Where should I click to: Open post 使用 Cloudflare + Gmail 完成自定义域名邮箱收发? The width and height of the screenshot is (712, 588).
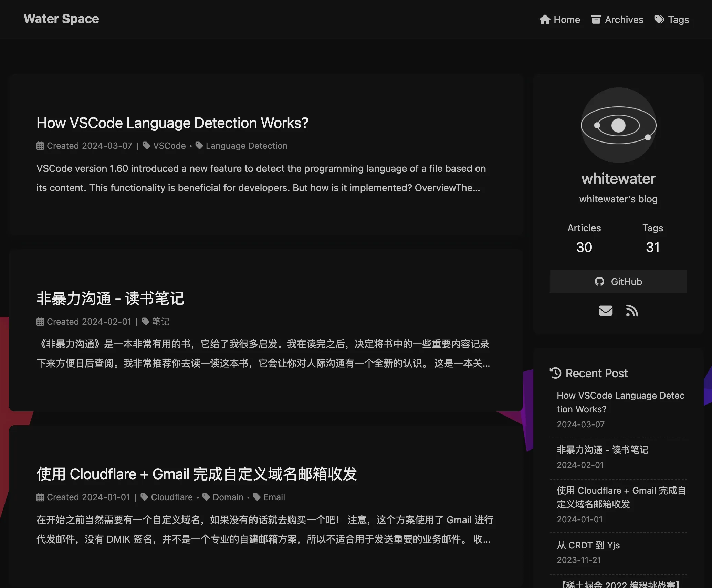click(x=197, y=474)
